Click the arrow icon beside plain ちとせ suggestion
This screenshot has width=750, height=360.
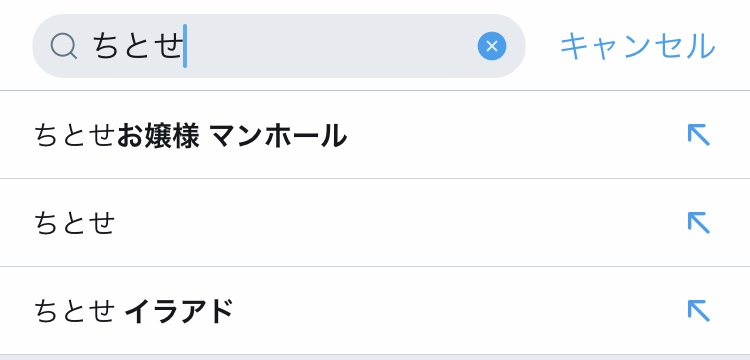[698, 223]
